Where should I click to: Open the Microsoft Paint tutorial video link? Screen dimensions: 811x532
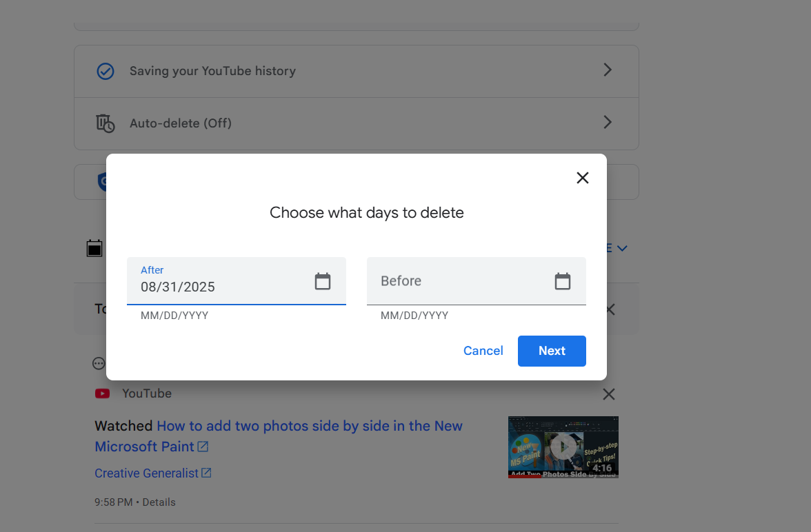[310, 426]
